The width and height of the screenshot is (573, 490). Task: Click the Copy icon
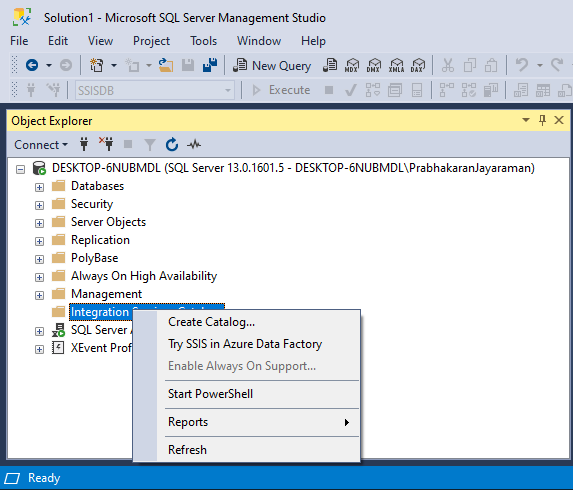point(470,65)
